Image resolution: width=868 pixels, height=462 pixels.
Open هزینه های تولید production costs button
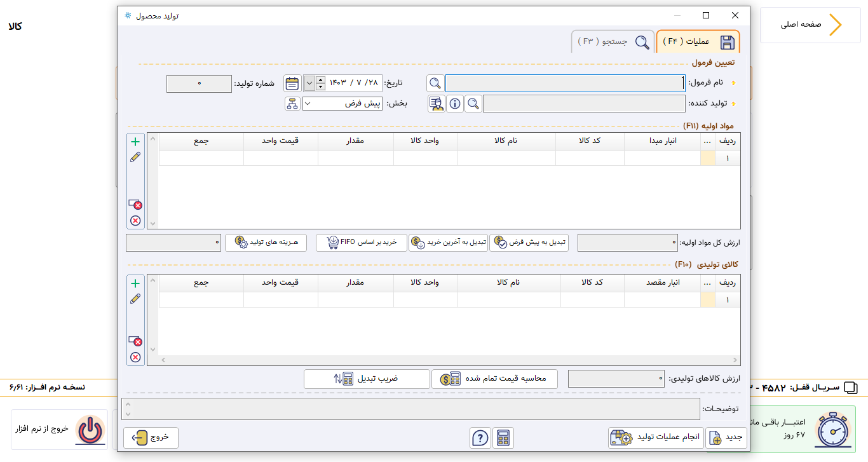pos(266,242)
